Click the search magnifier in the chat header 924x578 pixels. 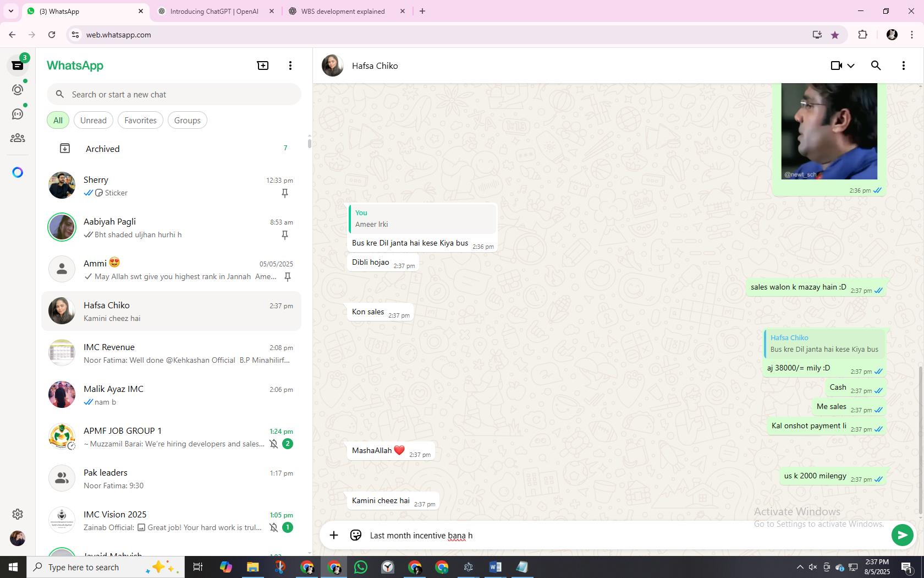point(876,66)
